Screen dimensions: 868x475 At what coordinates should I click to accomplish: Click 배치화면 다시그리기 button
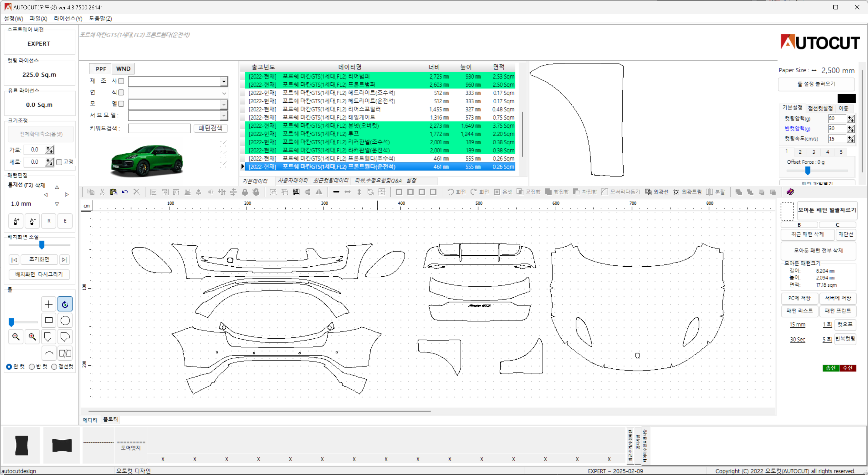pyautogui.click(x=39, y=275)
